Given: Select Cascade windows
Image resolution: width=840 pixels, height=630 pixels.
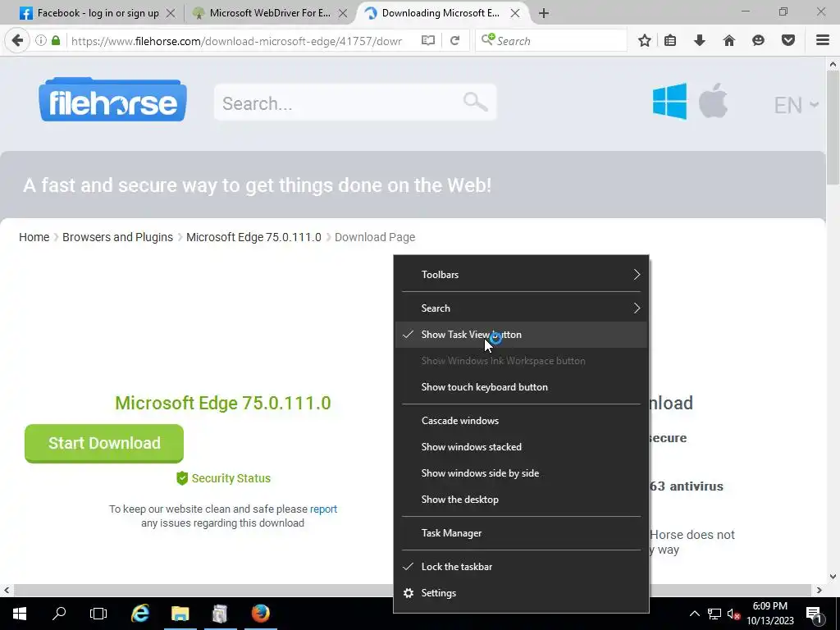Looking at the screenshot, I should [x=521, y=421].
